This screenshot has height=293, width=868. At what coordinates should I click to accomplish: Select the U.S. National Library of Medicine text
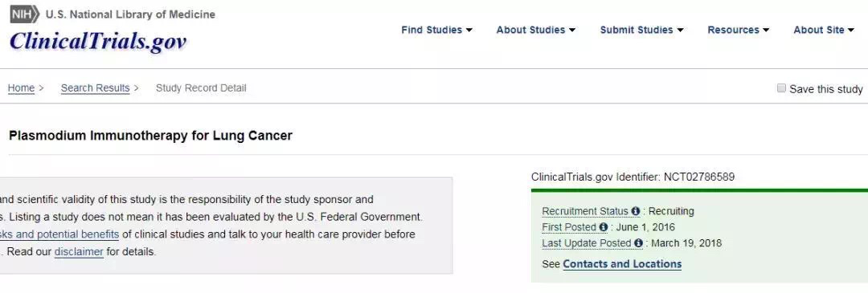tap(130, 14)
